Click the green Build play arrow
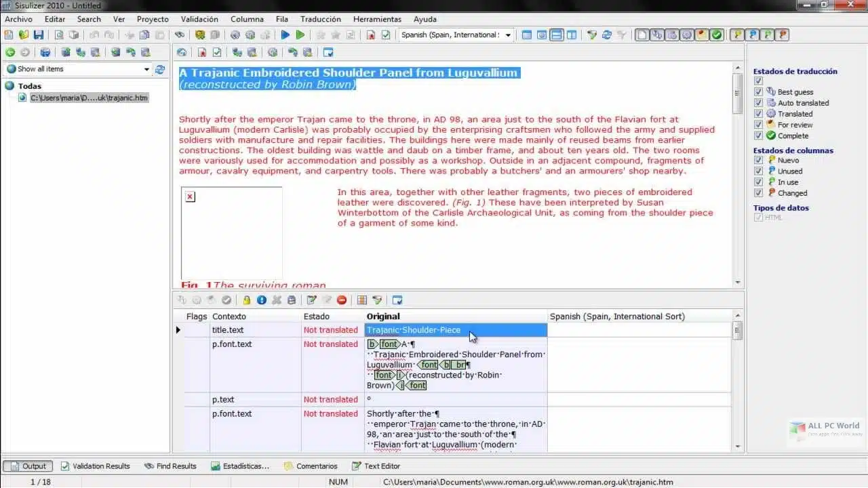 click(x=300, y=35)
